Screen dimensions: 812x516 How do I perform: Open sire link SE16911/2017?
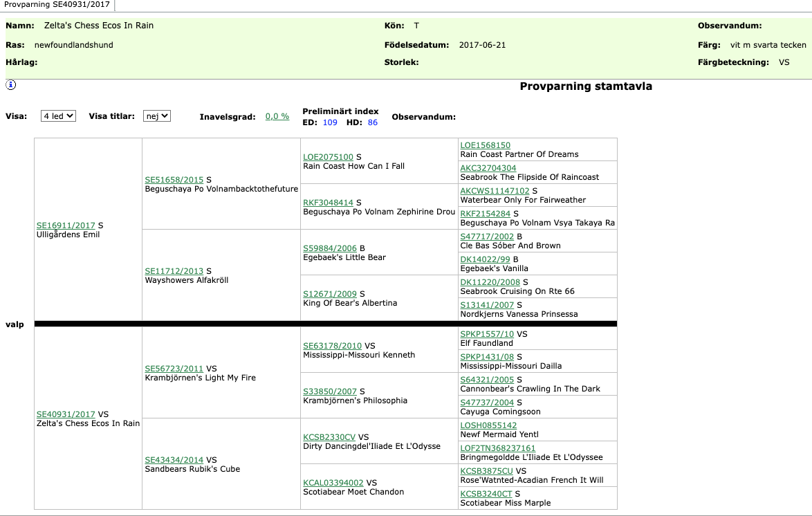click(66, 225)
